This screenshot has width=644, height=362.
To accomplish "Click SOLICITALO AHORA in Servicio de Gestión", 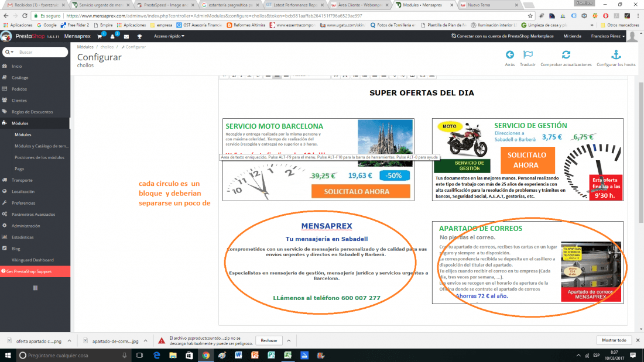I will [527, 160].
